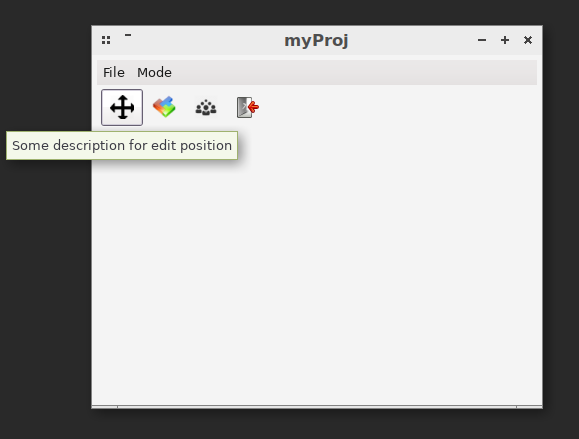
Task: Close the myProj window
Action: coord(528,40)
